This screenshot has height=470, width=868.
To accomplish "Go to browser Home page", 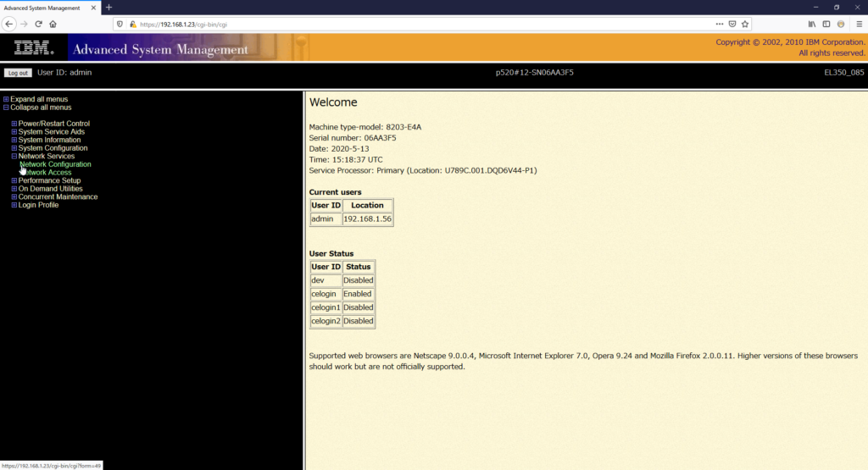I will (x=53, y=24).
